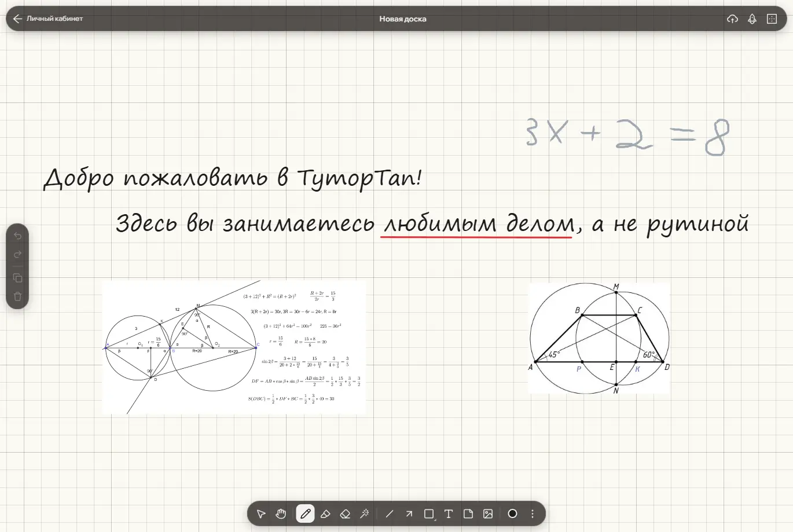Pick the highlighter marker tool
793x532 pixels.
[325, 513]
